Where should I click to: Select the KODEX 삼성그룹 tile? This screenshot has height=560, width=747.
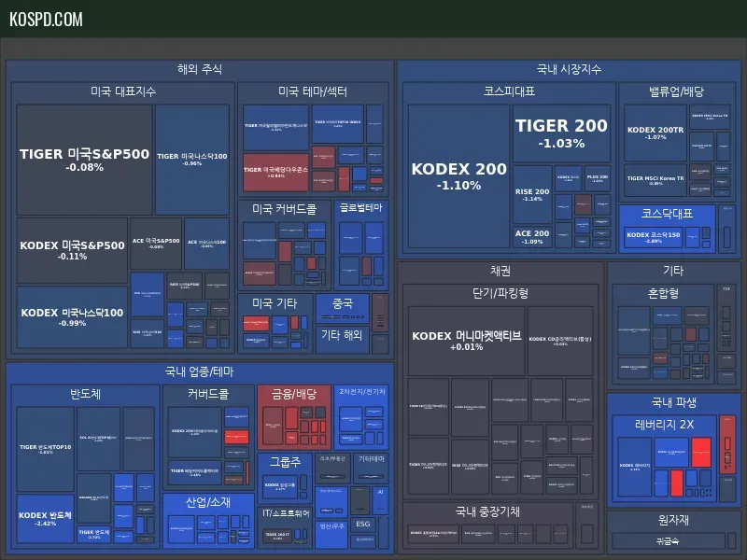(280, 486)
